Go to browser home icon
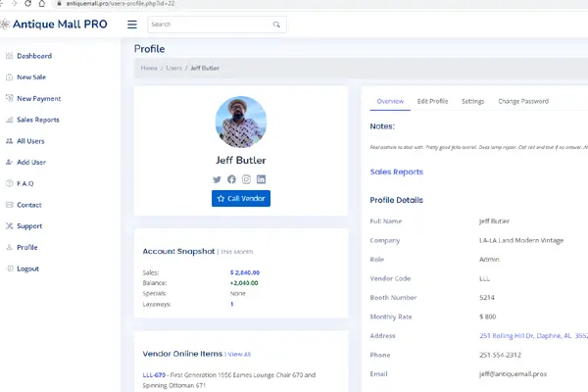The image size is (588, 392). [42, 3]
